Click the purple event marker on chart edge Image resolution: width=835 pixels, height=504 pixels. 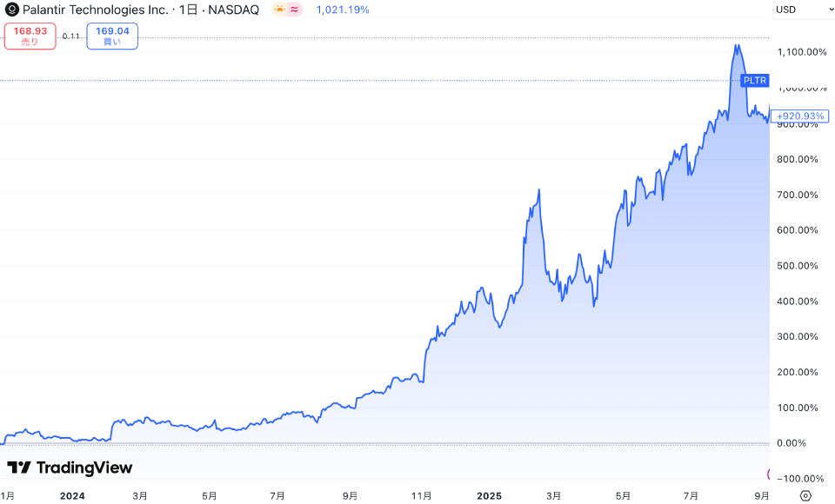point(768,474)
